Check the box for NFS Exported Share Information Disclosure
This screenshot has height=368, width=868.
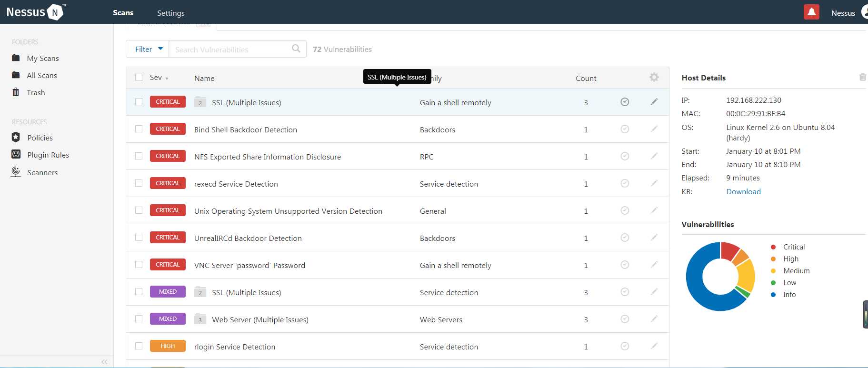point(139,156)
